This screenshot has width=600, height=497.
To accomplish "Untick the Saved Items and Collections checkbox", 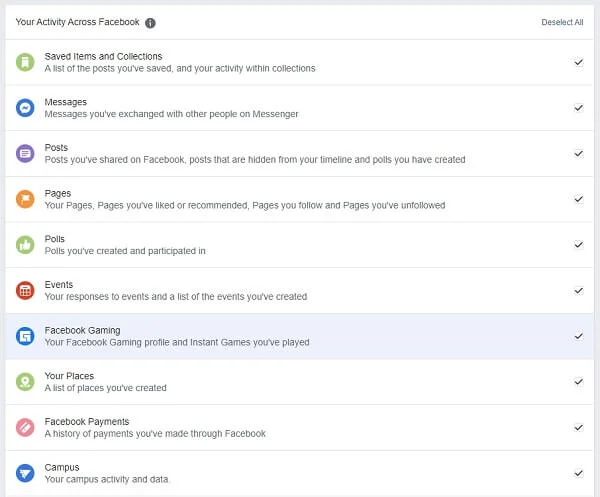I will pos(578,62).
